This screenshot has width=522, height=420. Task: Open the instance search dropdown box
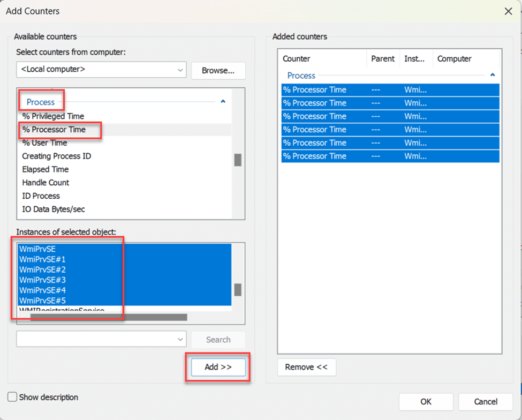(101, 339)
